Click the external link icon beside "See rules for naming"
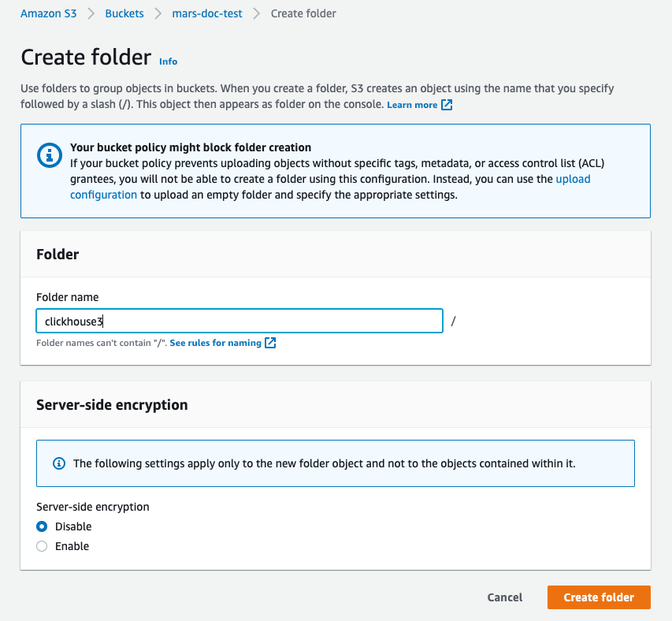The width and height of the screenshot is (672, 621). [270, 343]
